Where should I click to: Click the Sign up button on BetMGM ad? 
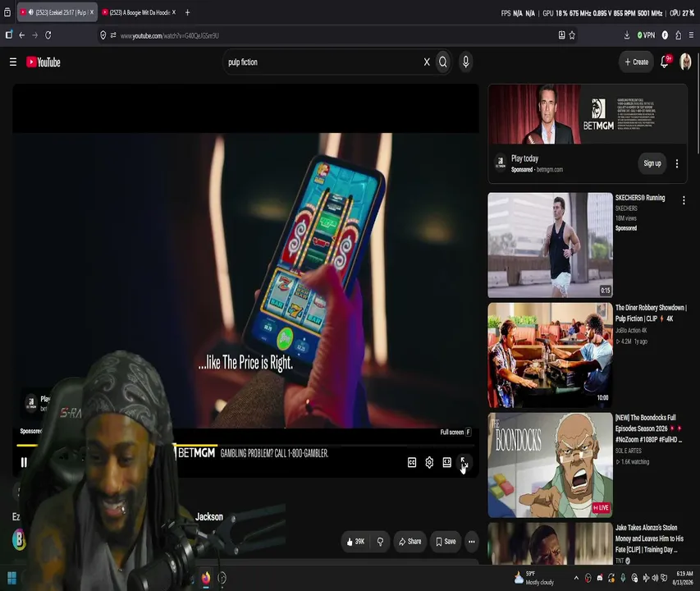pyautogui.click(x=652, y=163)
